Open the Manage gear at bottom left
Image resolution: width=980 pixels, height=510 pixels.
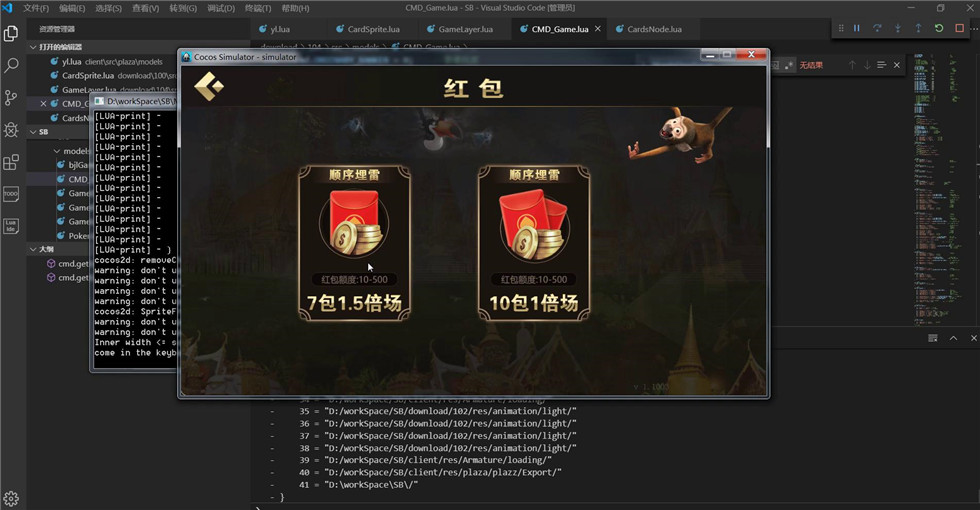(11, 498)
